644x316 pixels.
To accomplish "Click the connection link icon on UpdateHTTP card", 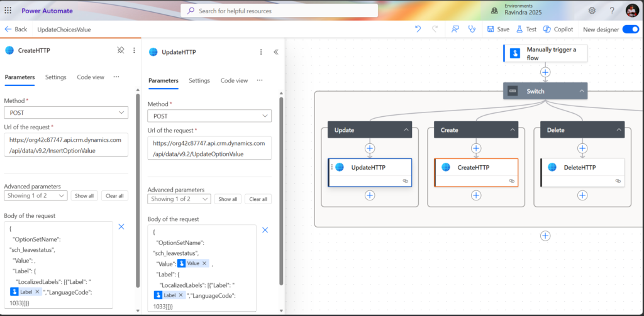I will [x=406, y=180].
